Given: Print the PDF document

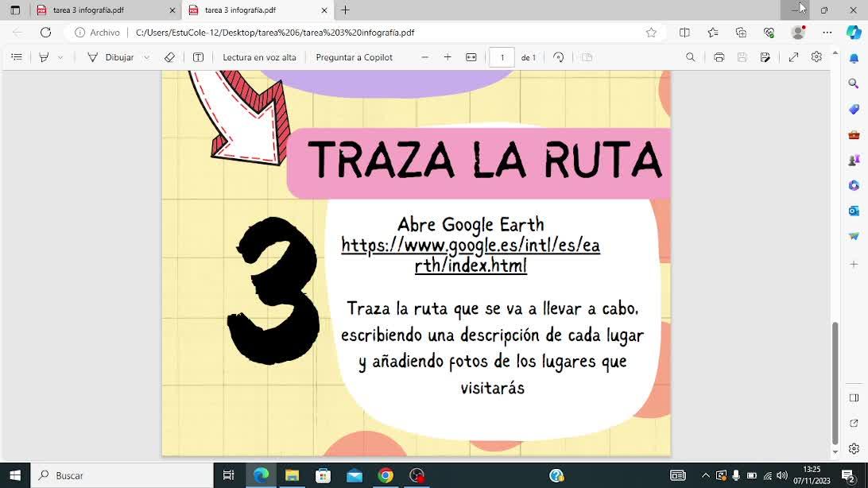Looking at the screenshot, I should (719, 57).
